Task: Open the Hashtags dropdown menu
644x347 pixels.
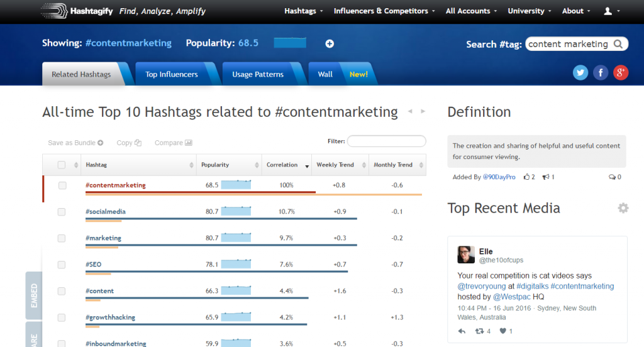Action: [x=304, y=11]
